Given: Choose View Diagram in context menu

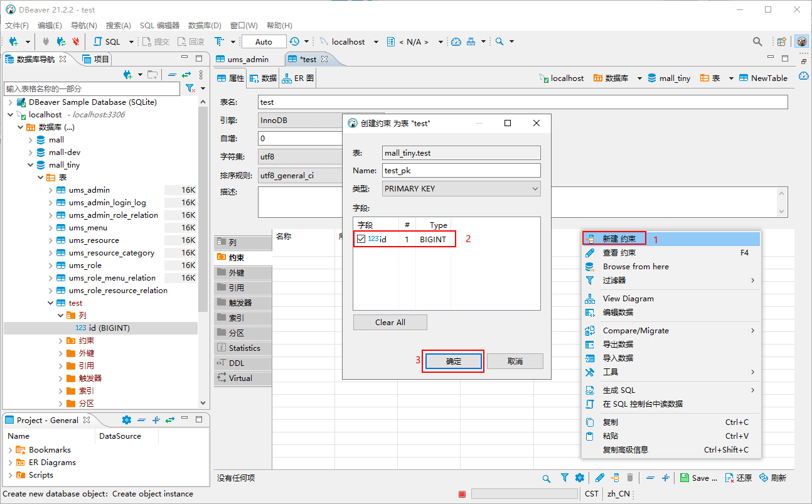Looking at the screenshot, I should coord(670,299).
